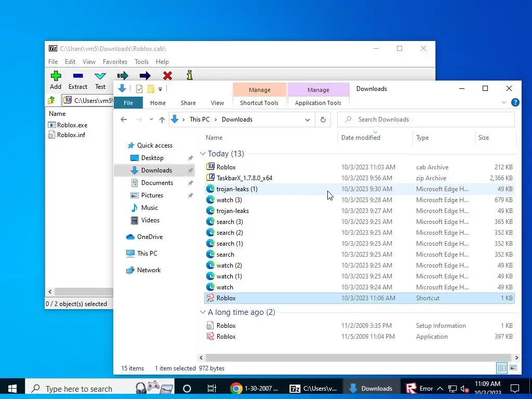Screen dimensions: 532x399
Task: Collapse the A long time ago group
Action: [203, 312]
